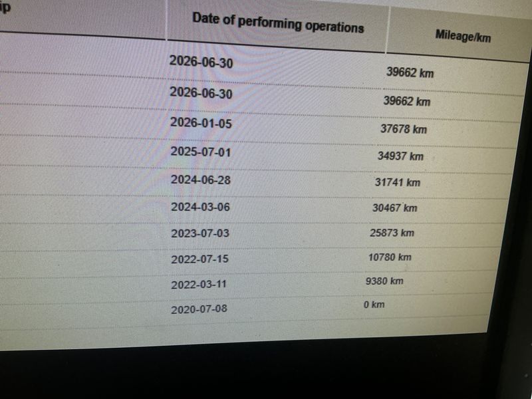Click the 30467 km mileage value
This screenshot has height=399, width=532.
tap(394, 207)
